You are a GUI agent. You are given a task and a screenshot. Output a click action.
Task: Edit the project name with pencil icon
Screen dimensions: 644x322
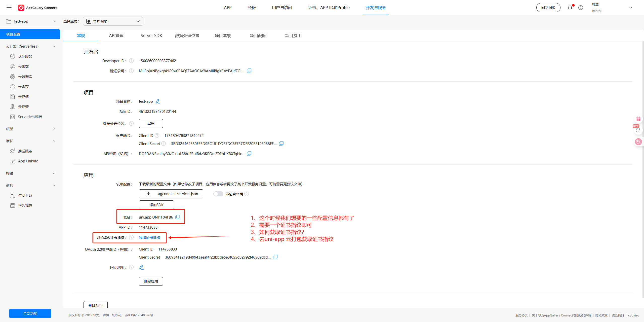point(158,101)
